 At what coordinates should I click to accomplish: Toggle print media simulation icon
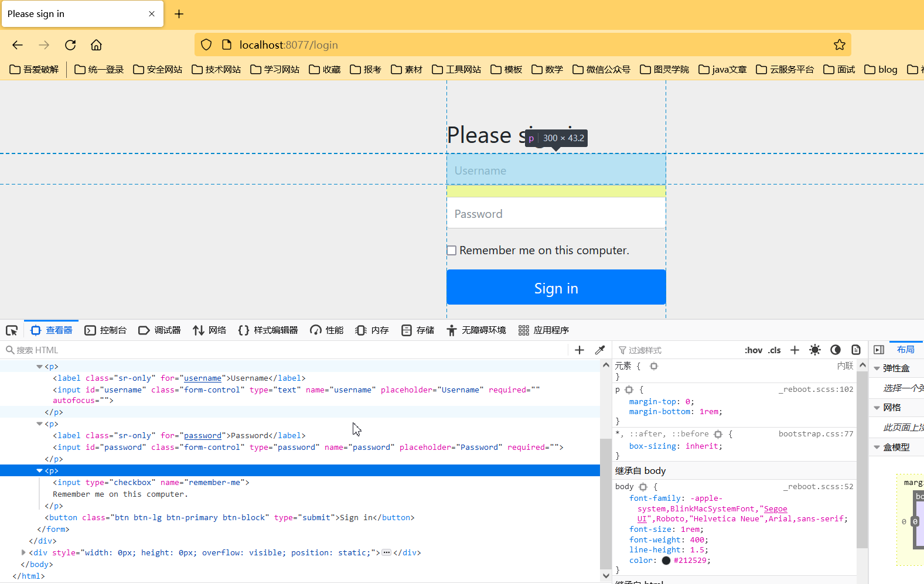point(856,350)
